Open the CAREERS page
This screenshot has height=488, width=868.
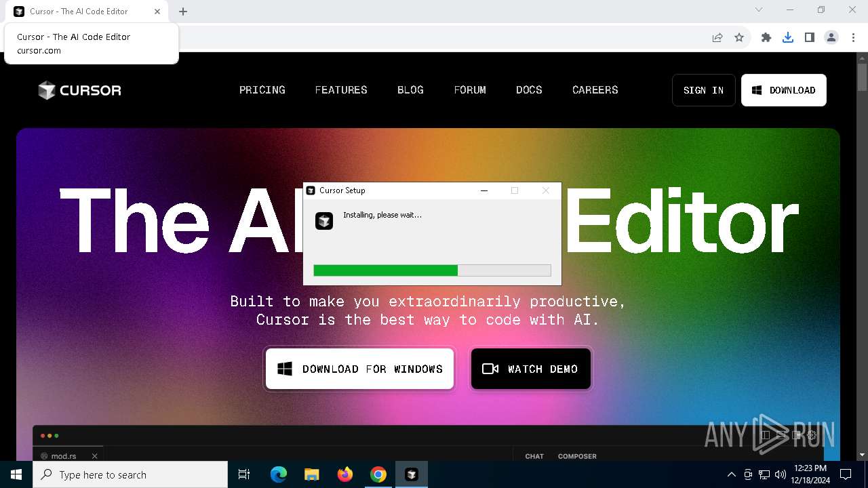click(x=595, y=90)
